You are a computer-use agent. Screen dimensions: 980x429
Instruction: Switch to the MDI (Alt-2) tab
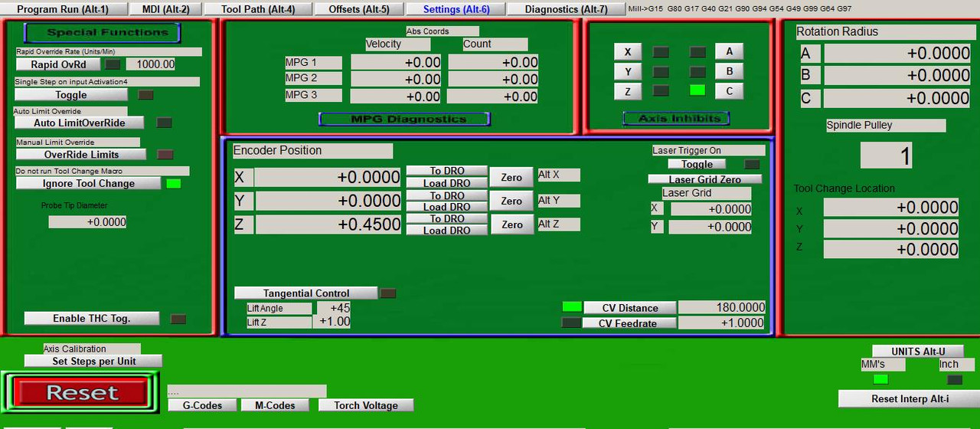[165, 9]
